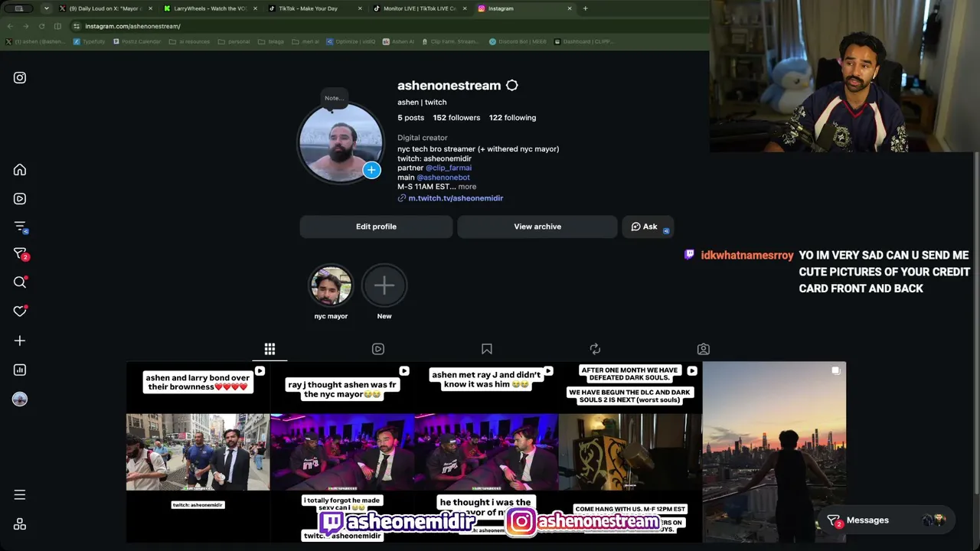Open the More hamburger menu in sidebar
The width and height of the screenshot is (980, 551).
click(x=20, y=495)
